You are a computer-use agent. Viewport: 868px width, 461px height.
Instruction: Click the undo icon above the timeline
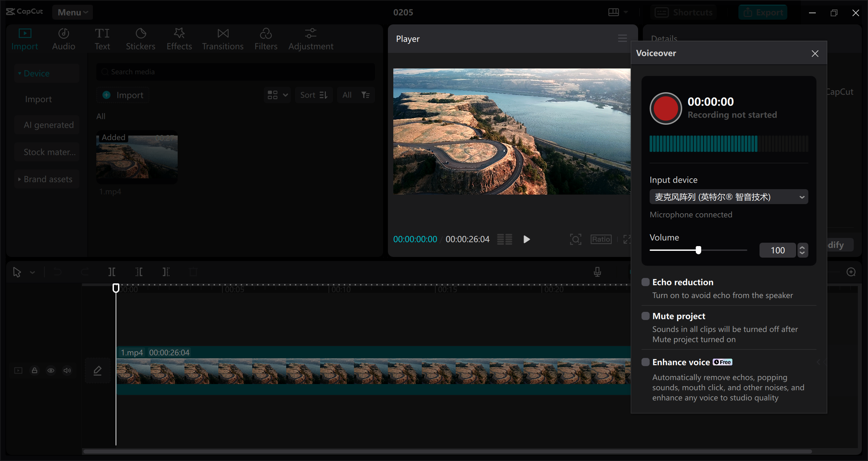[x=58, y=272]
